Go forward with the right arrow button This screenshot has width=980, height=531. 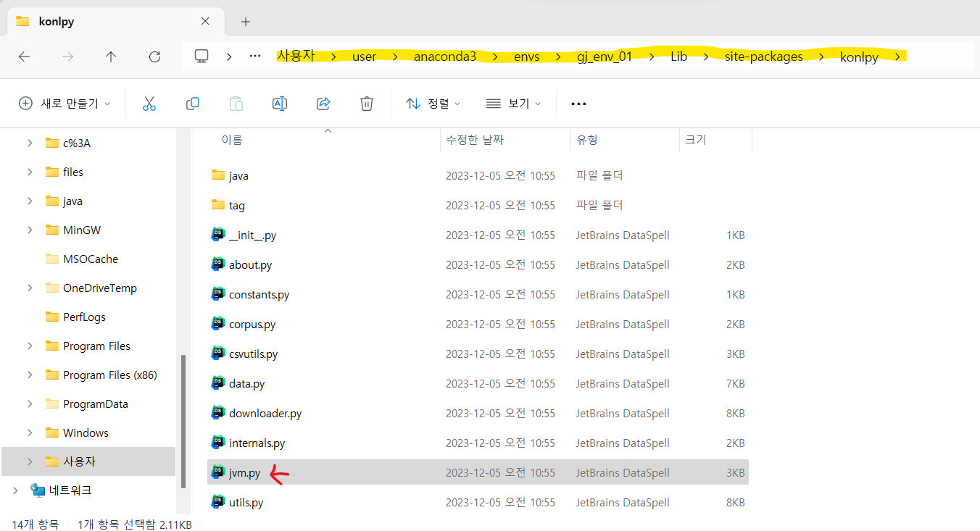pos(68,57)
